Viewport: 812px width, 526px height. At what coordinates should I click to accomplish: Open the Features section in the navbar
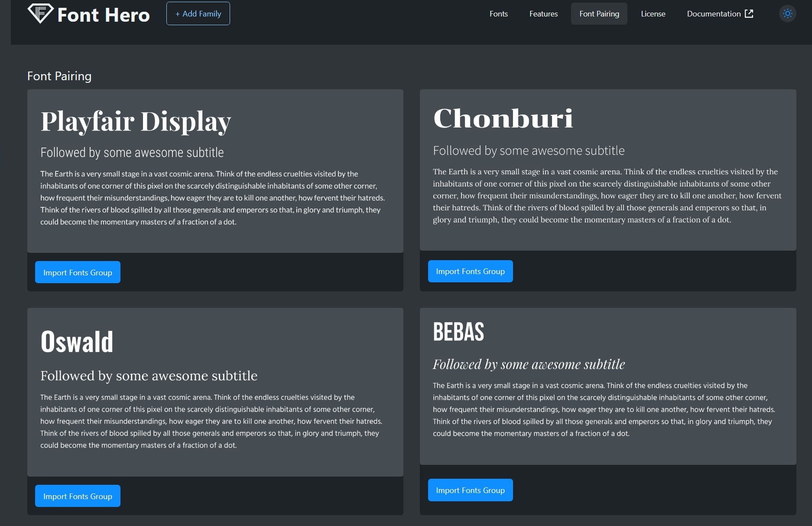click(x=543, y=14)
